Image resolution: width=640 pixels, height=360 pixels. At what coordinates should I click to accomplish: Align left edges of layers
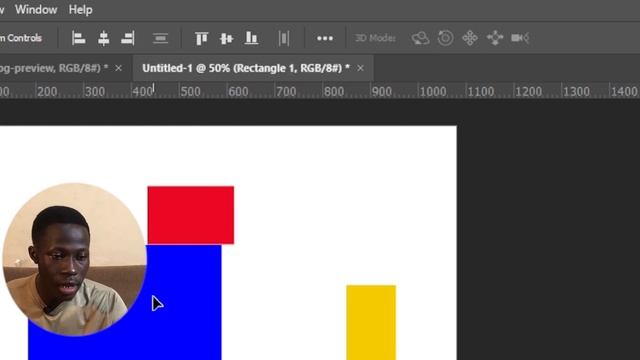pyautogui.click(x=78, y=38)
